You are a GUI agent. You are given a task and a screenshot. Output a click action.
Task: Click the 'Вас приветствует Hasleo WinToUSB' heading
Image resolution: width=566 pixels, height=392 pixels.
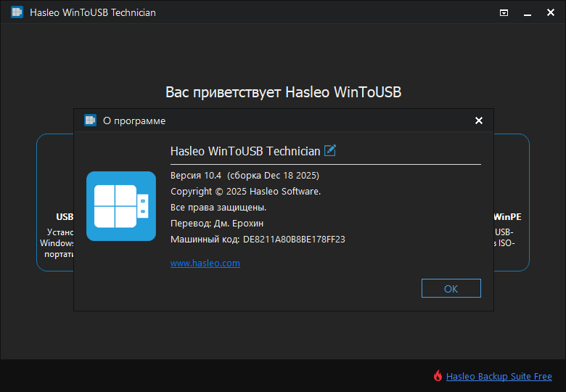pos(283,92)
